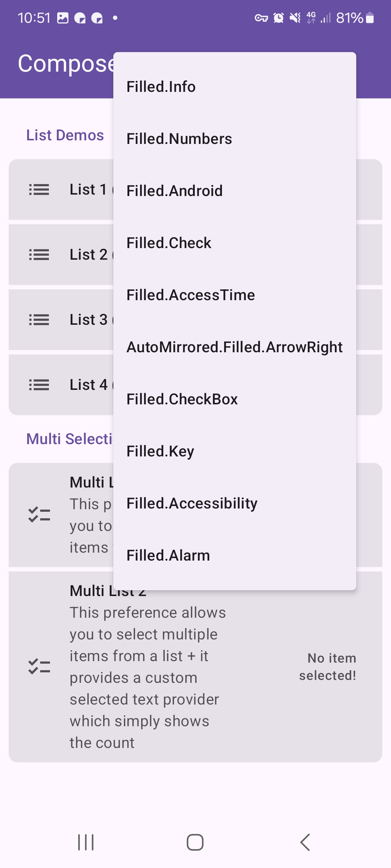Choose the Filled.Alarm option
391x868 pixels.
[235, 556]
